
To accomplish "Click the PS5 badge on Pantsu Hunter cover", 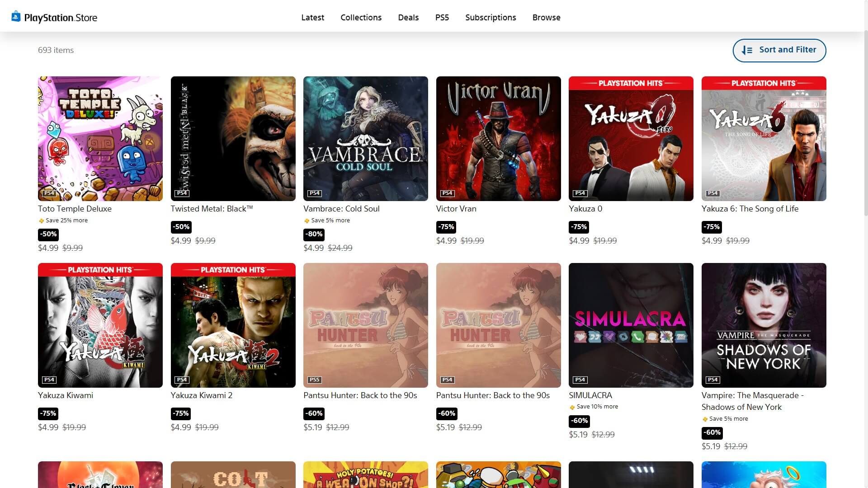I will (x=314, y=380).
